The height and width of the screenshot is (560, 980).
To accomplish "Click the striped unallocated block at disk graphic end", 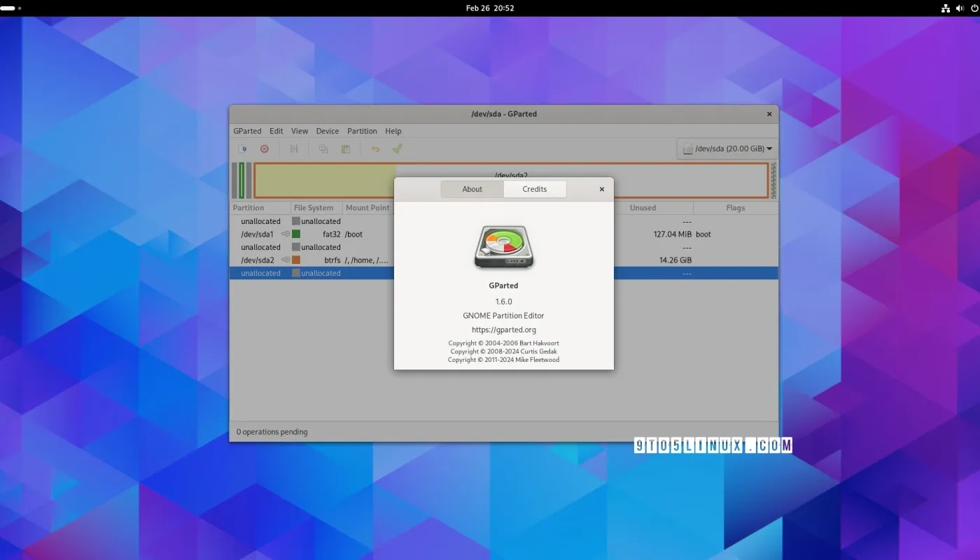I will coord(773,181).
